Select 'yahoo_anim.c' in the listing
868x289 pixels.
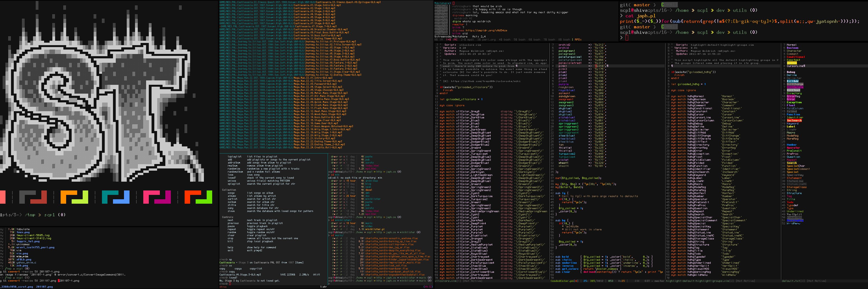coord(26,262)
